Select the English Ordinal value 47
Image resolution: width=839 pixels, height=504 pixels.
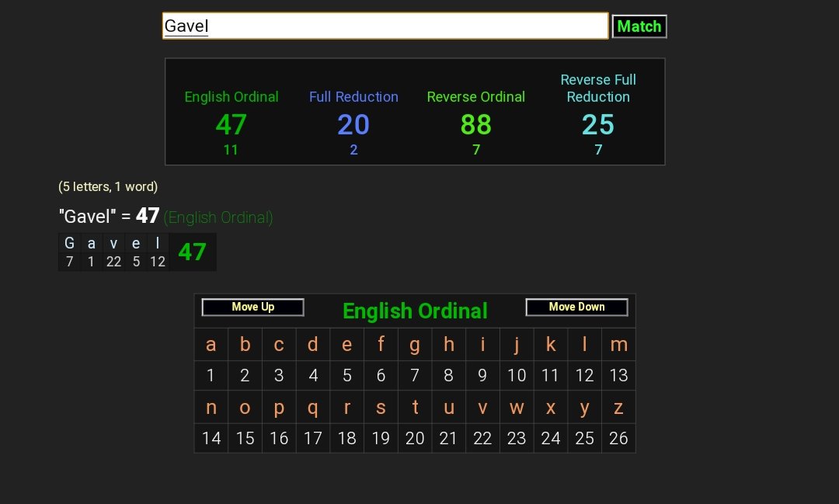coord(232,125)
